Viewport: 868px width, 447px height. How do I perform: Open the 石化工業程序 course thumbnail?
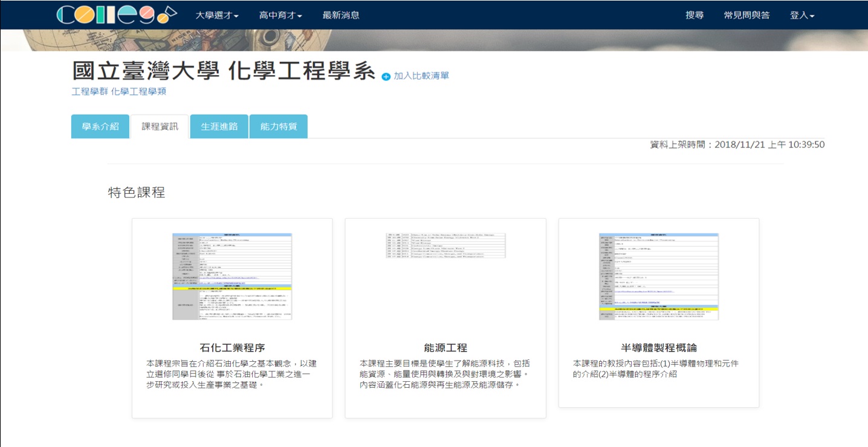click(x=232, y=276)
